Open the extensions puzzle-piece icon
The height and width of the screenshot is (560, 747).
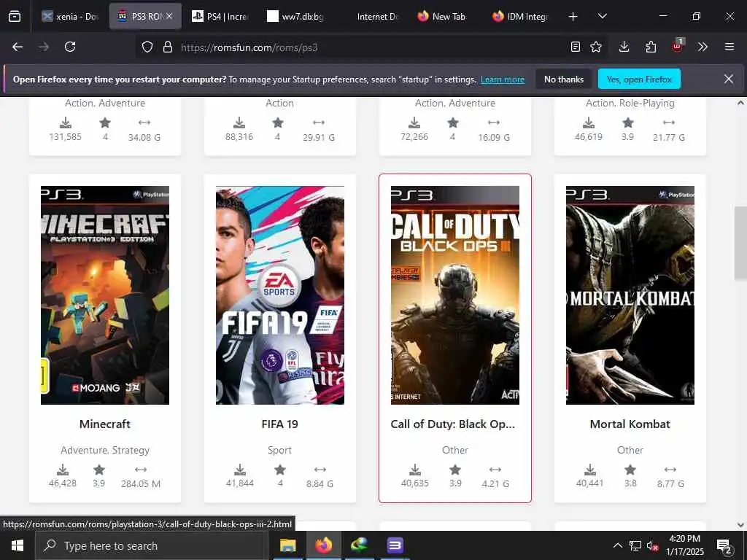pyautogui.click(x=651, y=47)
